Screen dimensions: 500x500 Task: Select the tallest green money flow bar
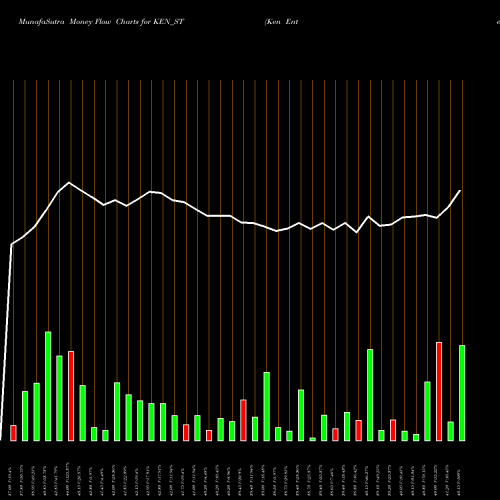click(x=48, y=386)
